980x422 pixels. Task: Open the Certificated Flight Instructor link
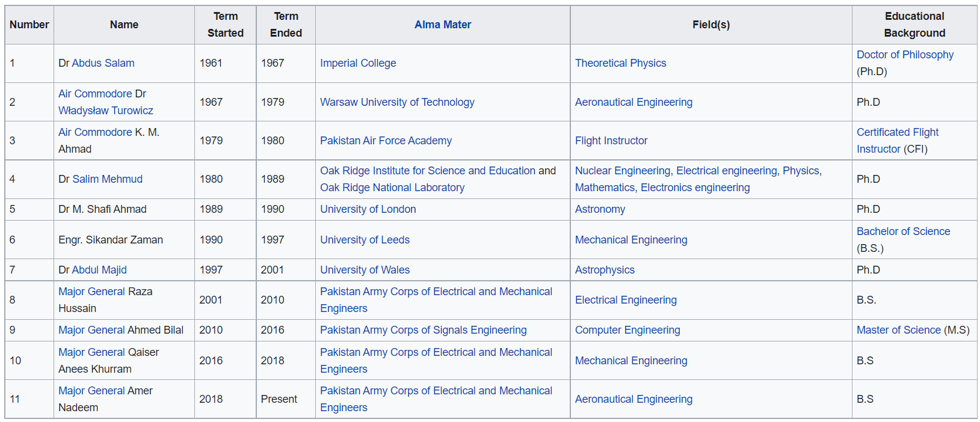(x=897, y=141)
